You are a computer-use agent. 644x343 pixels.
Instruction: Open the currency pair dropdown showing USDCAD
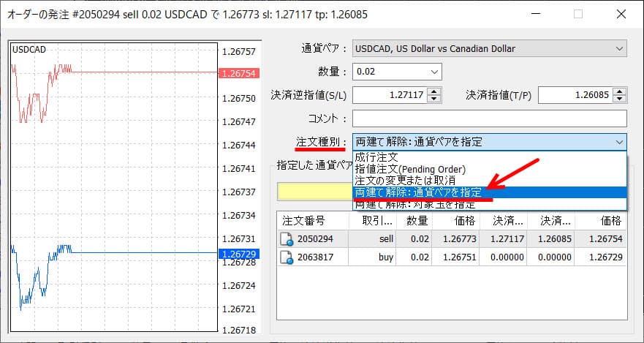pyautogui.click(x=489, y=49)
